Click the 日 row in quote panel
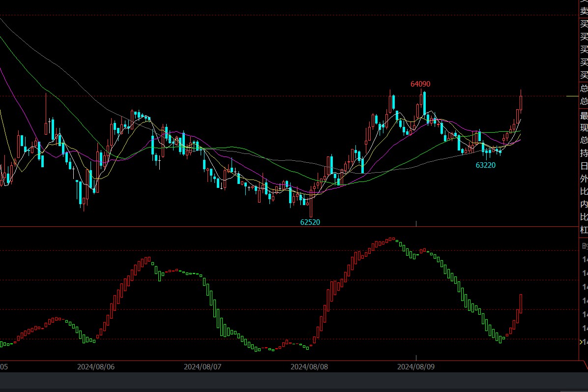This screenshot has height=392, width=588. pos(584,166)
